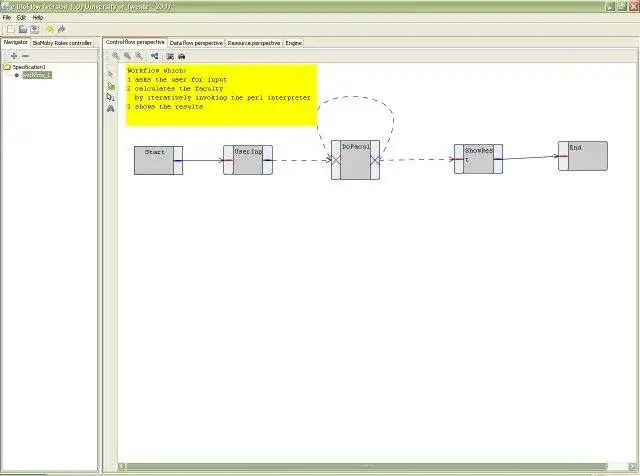This screenshot has width=640, height=476.
Task: Select the DoFacul node in workflow
Action: [x=356, y=160]
